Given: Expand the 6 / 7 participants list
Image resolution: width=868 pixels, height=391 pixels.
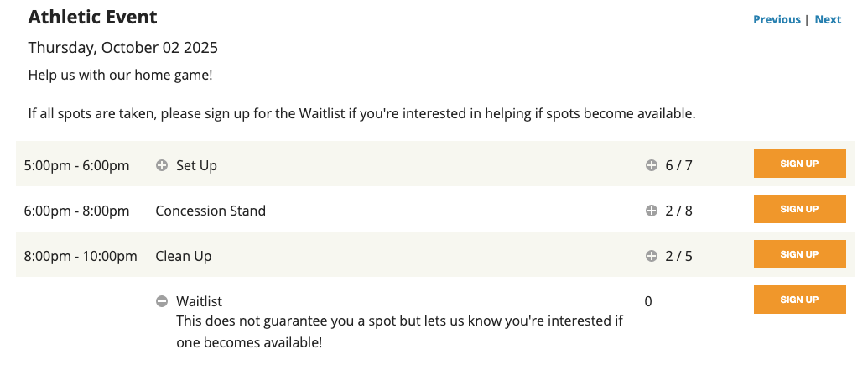Looking at the screenshot, I should (651, 165).
